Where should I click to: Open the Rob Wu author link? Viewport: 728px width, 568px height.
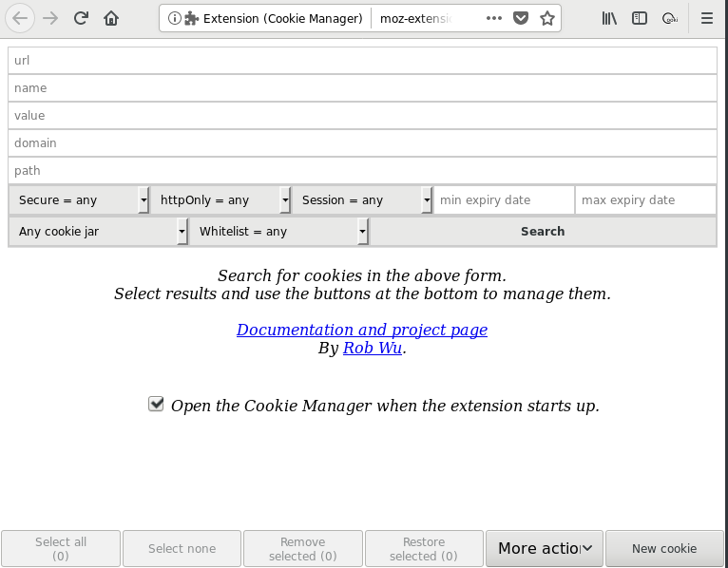point(373,348)
